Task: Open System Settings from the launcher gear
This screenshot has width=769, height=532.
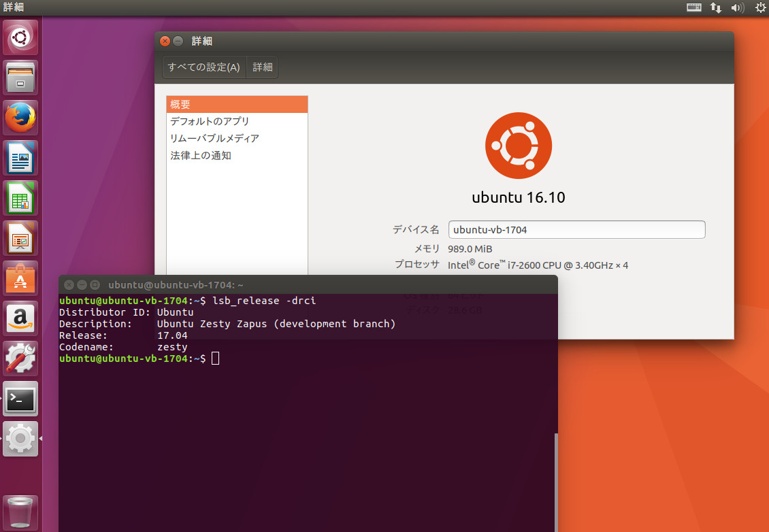Action: point(20,438)
